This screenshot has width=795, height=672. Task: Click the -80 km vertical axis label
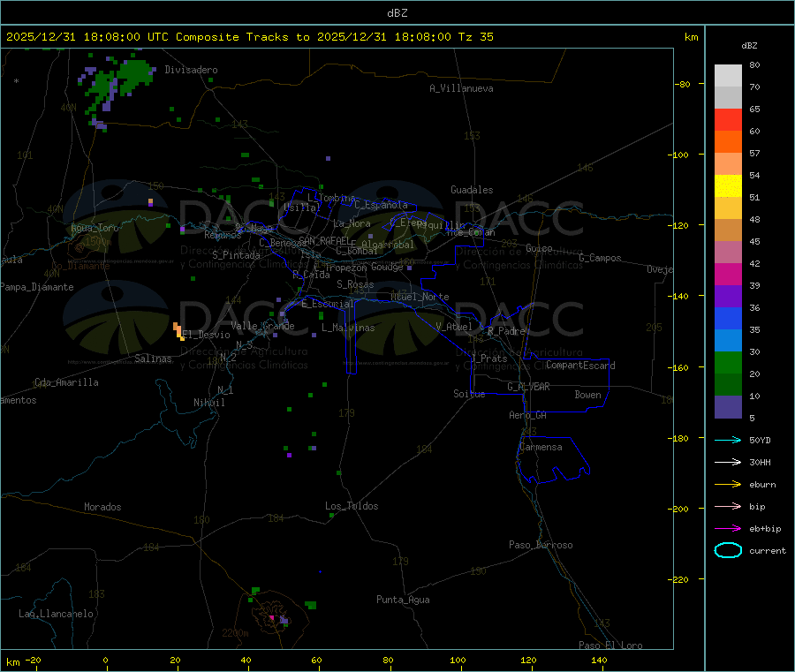(x=682, y=84)
